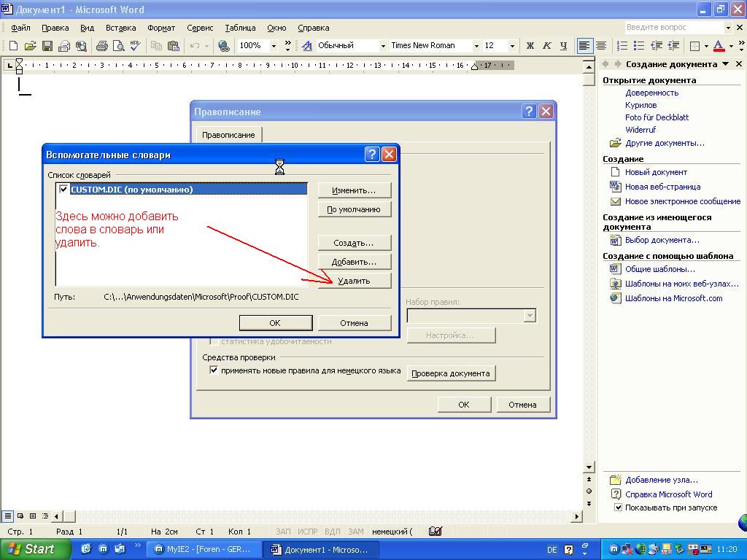Click OK in Вспомогательные словари dialog
This screenshot has width=747, height=560.
[275, 323]
